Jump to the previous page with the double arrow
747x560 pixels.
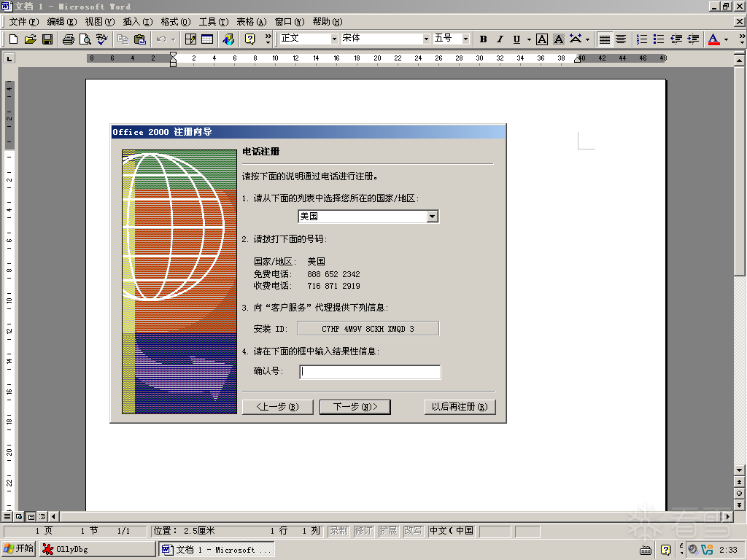[739, 482]
